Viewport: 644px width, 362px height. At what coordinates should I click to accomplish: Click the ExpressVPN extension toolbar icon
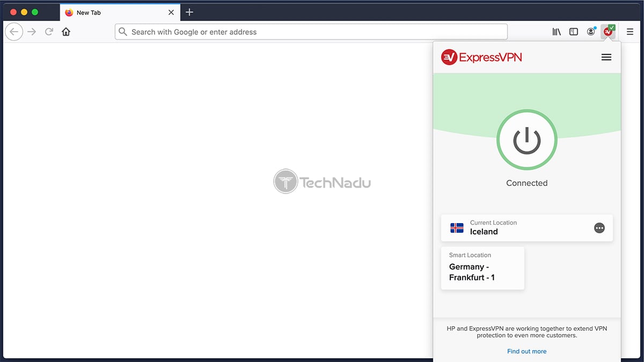point(609,32)
